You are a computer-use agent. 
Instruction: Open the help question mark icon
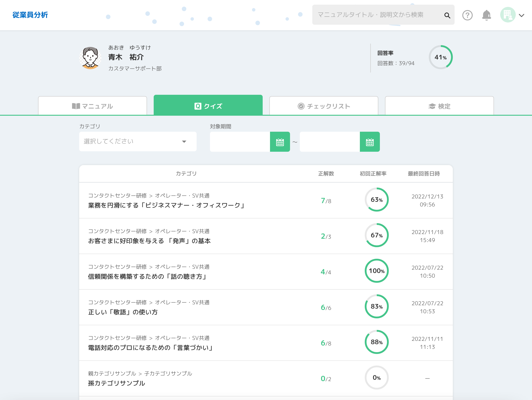tap(467, 15)
